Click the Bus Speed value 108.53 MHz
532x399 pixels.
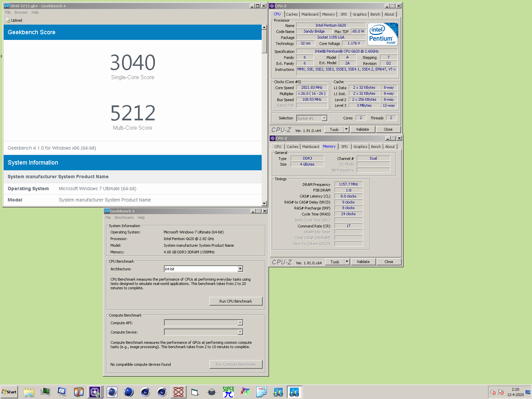312,99
